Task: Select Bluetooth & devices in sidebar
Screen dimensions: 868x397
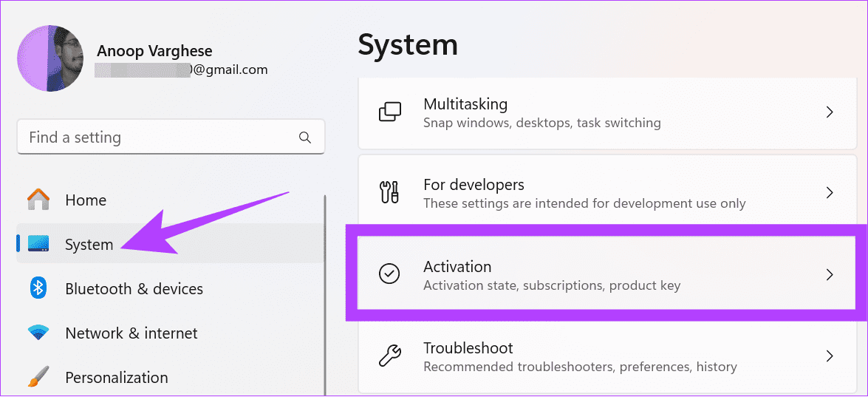Action: pos(134,288)
